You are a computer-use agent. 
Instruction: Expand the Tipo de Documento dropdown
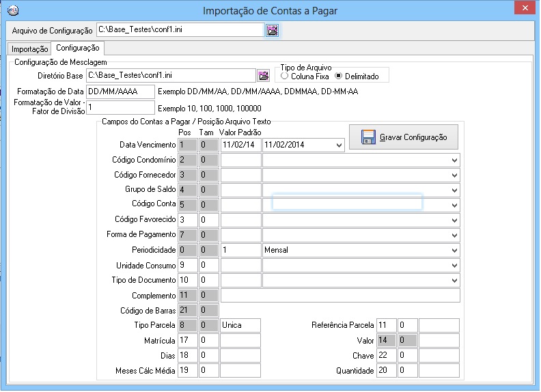point(454,280)
